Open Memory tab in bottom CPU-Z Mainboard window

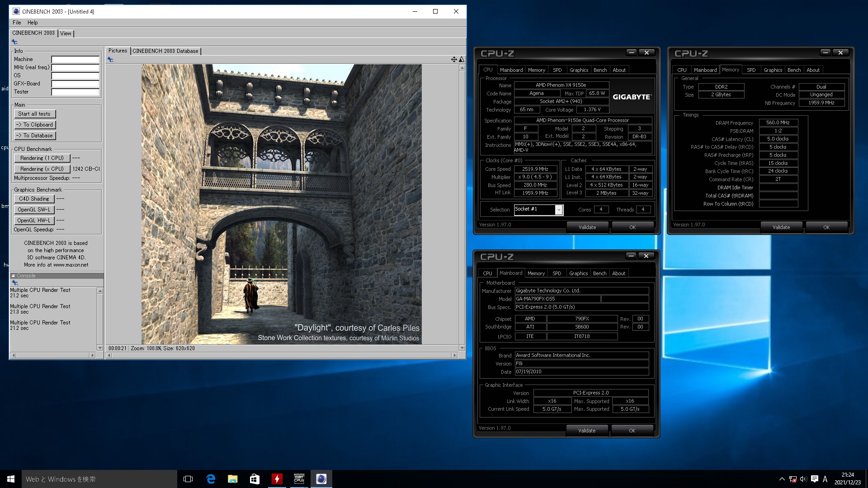pyautogui.click(x=536, y=273)
